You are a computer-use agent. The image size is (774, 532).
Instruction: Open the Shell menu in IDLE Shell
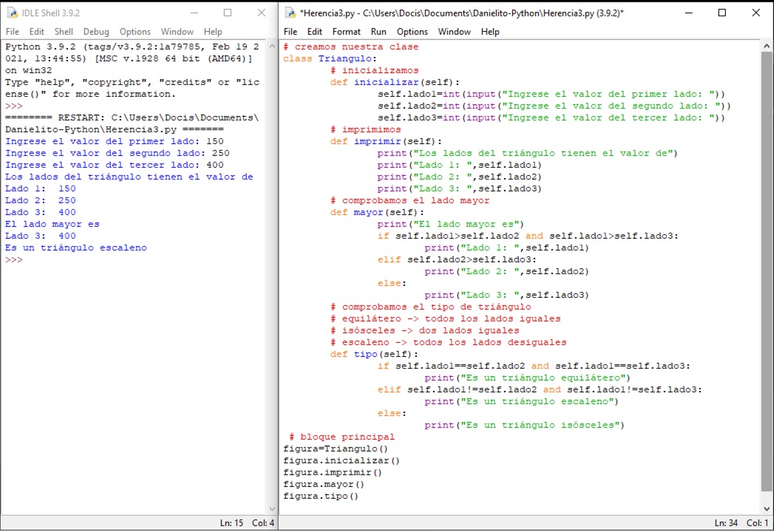pyautogui.click(x=64, y=32)
